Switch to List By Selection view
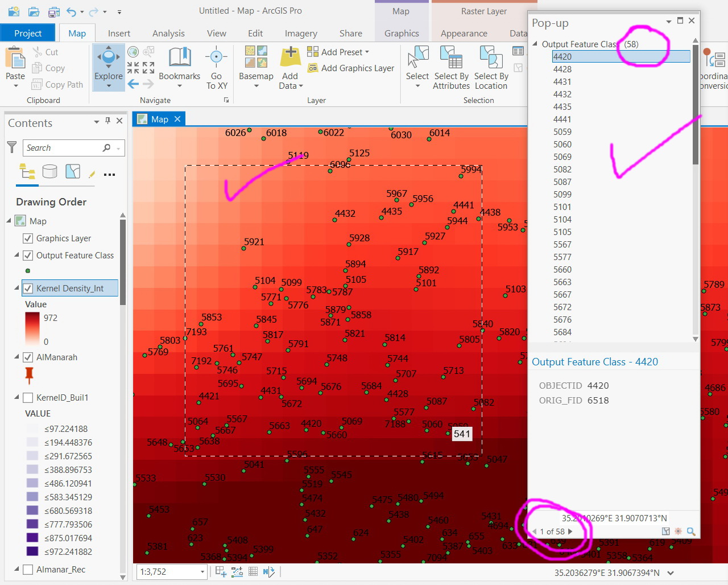728x585 pixels. click(73, 171)
